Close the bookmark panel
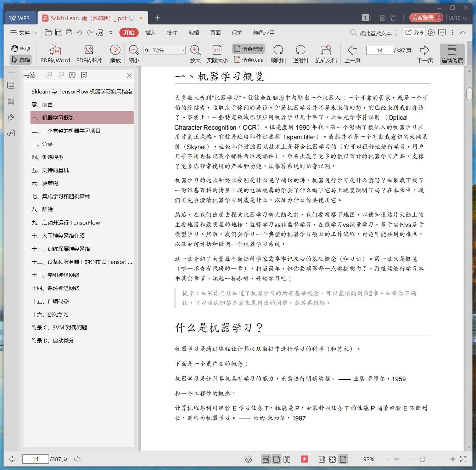The width and height of the screenshot is (476, 470). tap(129, 75)
